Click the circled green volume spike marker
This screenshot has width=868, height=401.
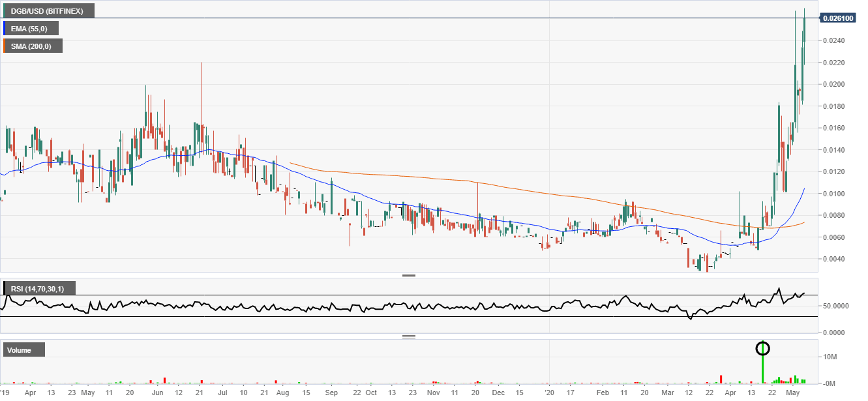[763, 348]
